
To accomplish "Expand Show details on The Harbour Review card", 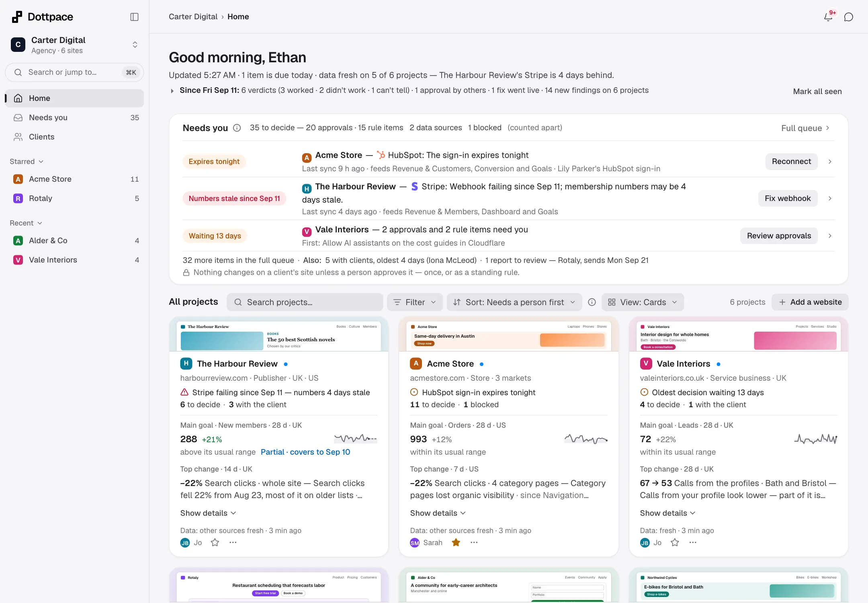I will 208,513.
